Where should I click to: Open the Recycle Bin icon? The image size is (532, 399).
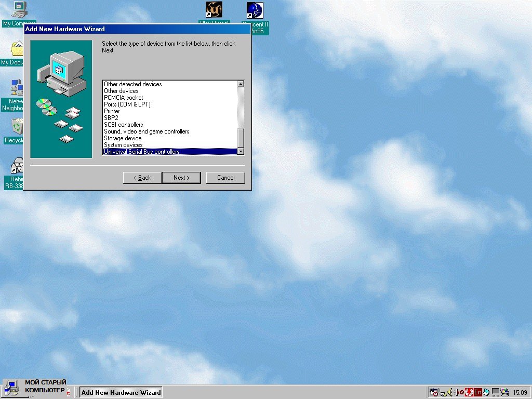click(x=17, y=126)
